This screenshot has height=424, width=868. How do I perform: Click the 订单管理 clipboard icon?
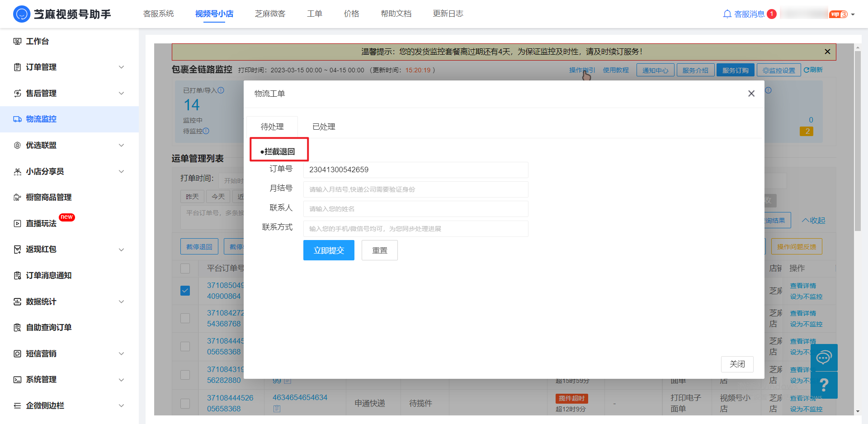tap(17, 67)
